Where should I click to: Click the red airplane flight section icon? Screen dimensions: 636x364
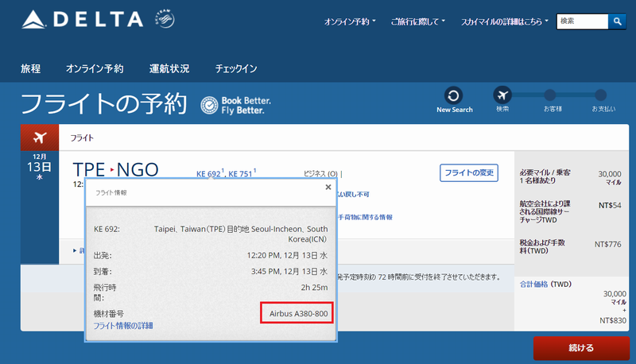click(40, 137)
